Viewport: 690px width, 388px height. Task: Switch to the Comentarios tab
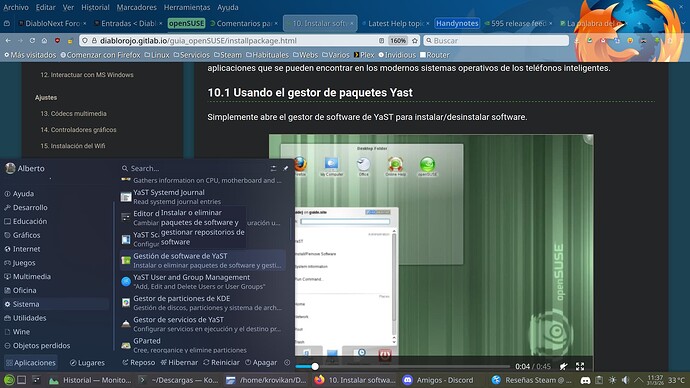tap(243, 23)
